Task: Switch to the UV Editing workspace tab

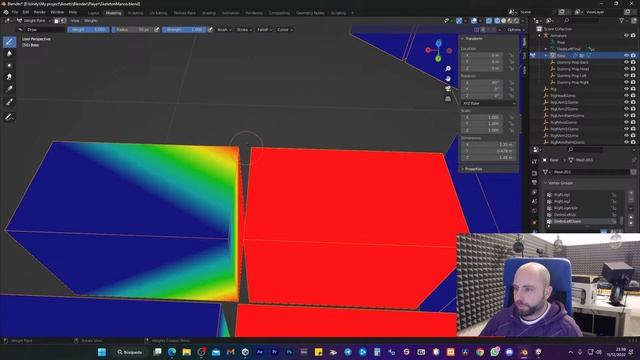Action: pos(158,13)
